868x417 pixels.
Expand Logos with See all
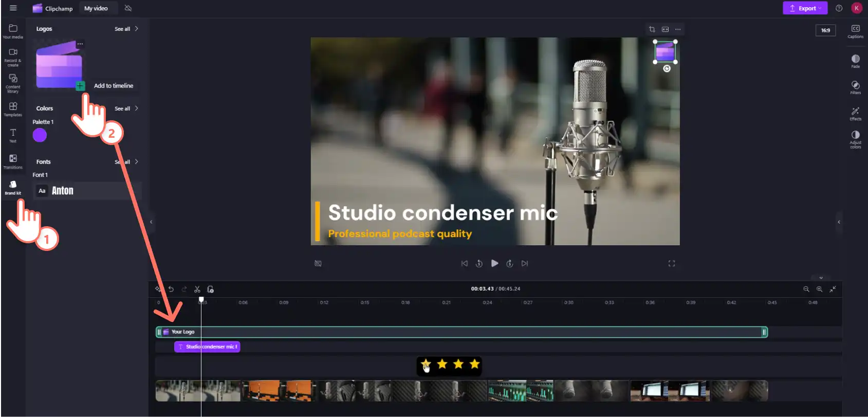(126, 29)
